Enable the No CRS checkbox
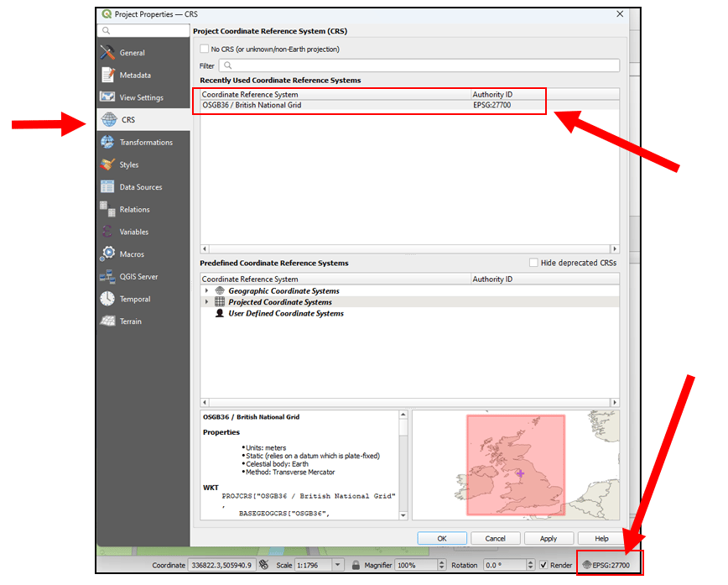This screenshot has width=728, height=585. (x=204, y=50)
